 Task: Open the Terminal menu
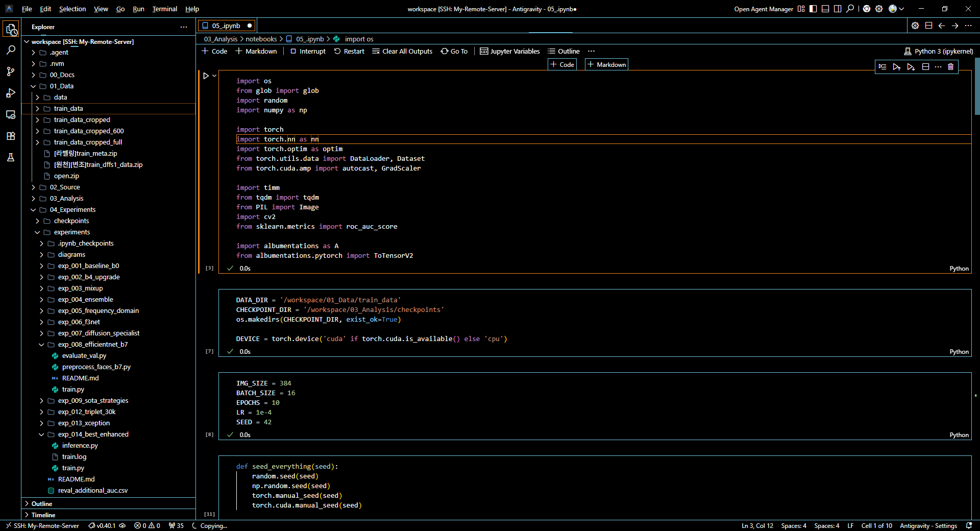[164, 9]
